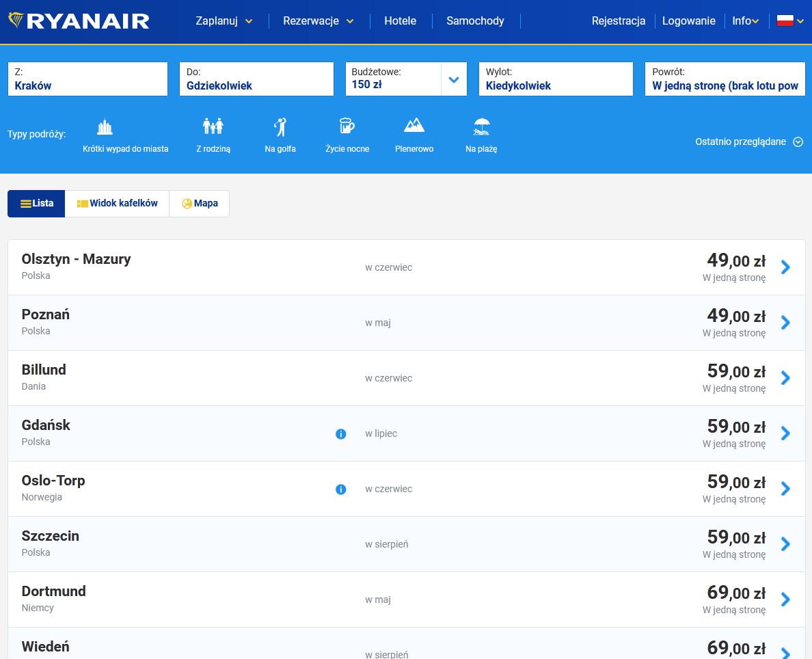Click the departure field showing Kraków

[x=87, y=79]
